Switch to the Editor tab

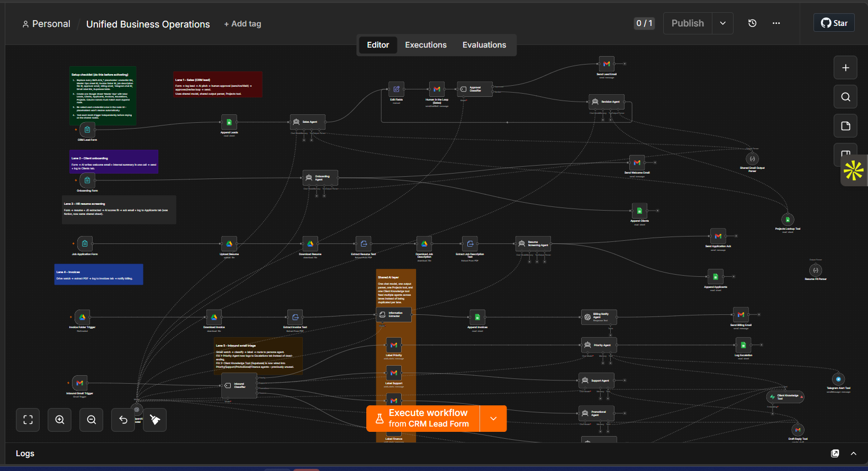(x=378, y=45)
